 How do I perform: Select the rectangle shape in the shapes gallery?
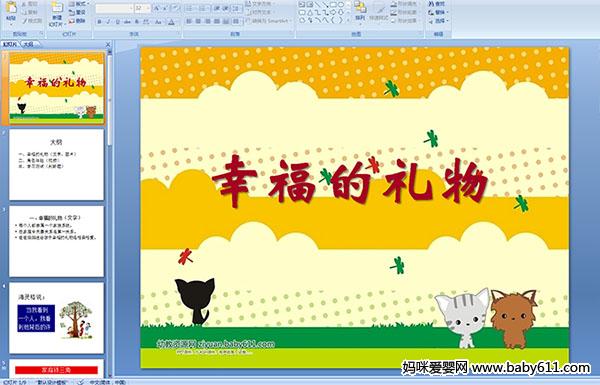click(x=334, y=5)
